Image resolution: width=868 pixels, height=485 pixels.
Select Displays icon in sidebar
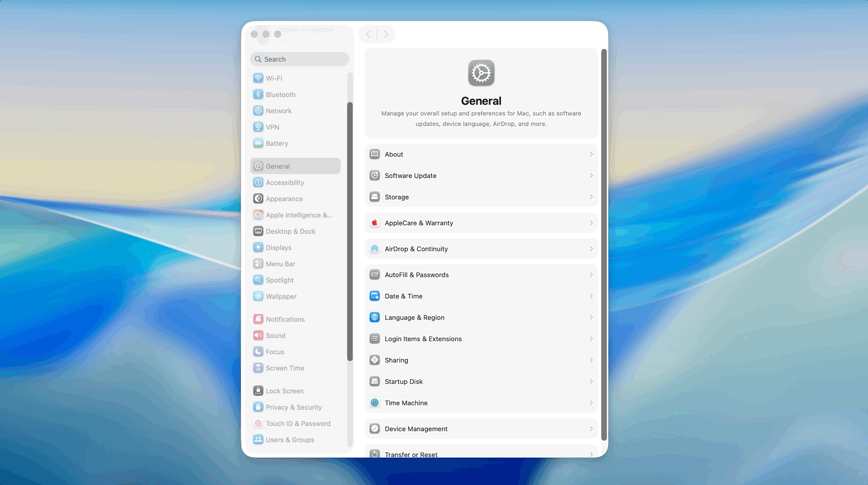pyautogui.click(x=258, y=248)
